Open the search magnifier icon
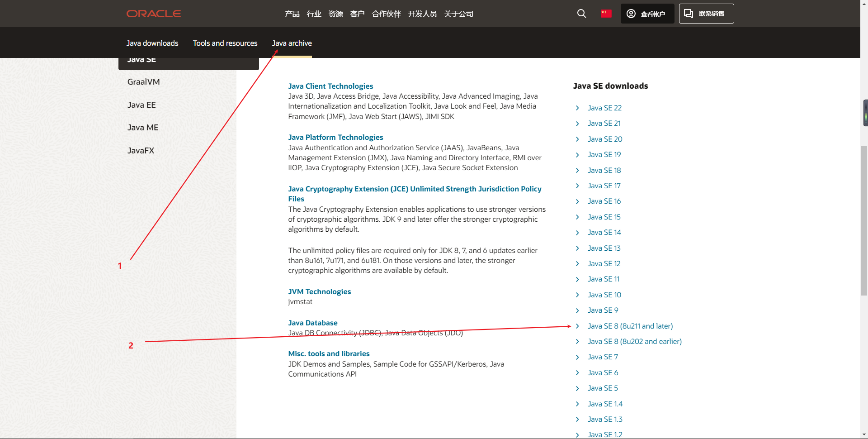 (x=581, y=14)
